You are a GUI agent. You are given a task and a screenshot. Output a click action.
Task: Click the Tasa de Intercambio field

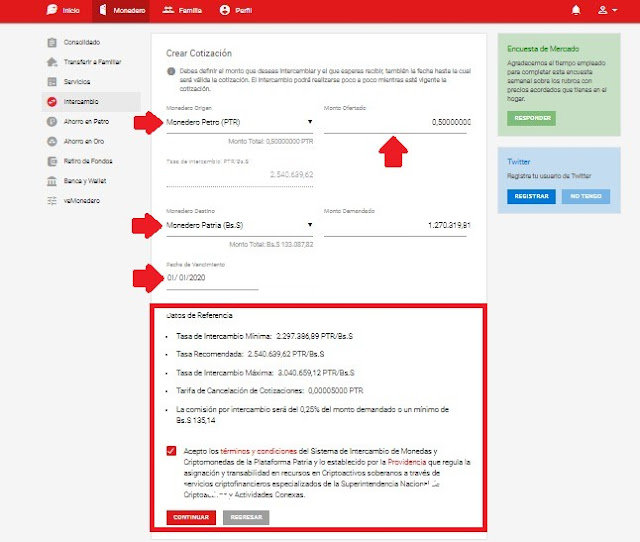(240, 175)
